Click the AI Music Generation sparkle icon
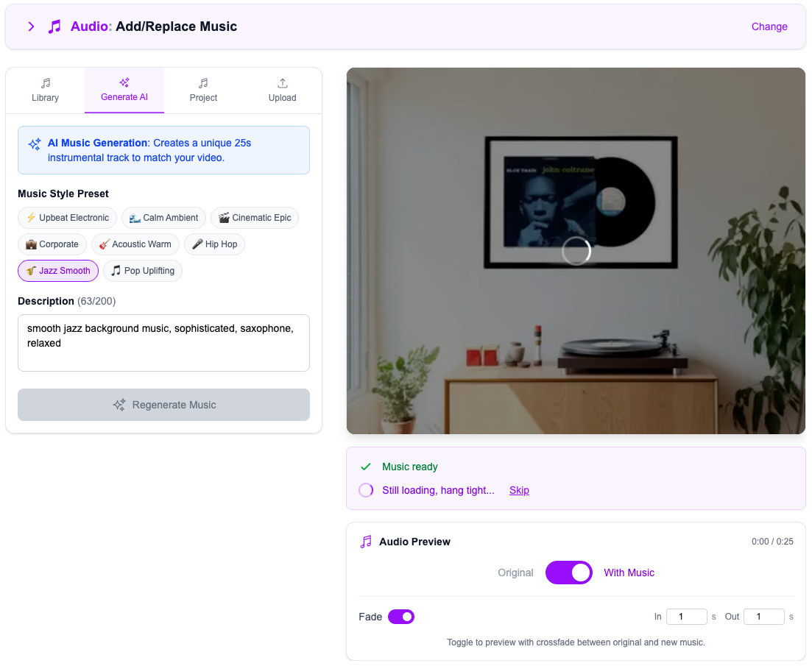The width and height of the screenshot is (812, 666). [35, 144]
